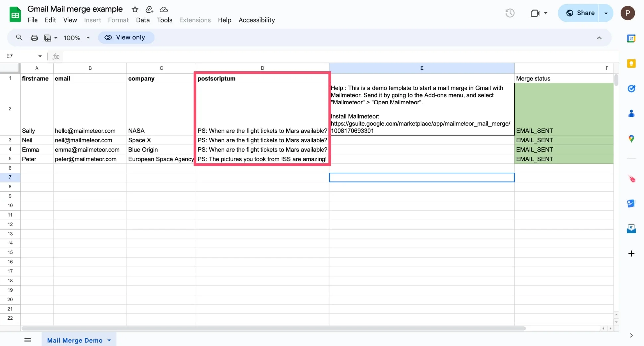Open the Accessibility menu
Screen dimensions: 644x346
256,20
